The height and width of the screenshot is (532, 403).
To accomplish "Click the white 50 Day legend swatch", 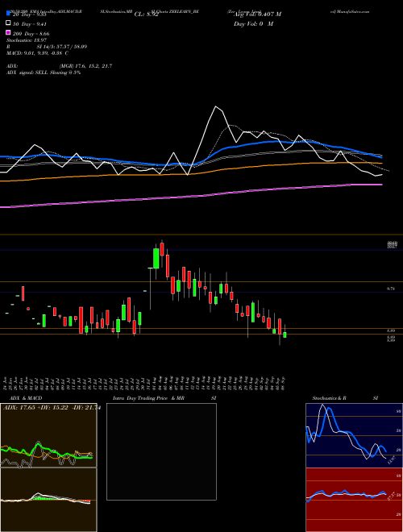I will pyautogui.click(x=8, y=23).
